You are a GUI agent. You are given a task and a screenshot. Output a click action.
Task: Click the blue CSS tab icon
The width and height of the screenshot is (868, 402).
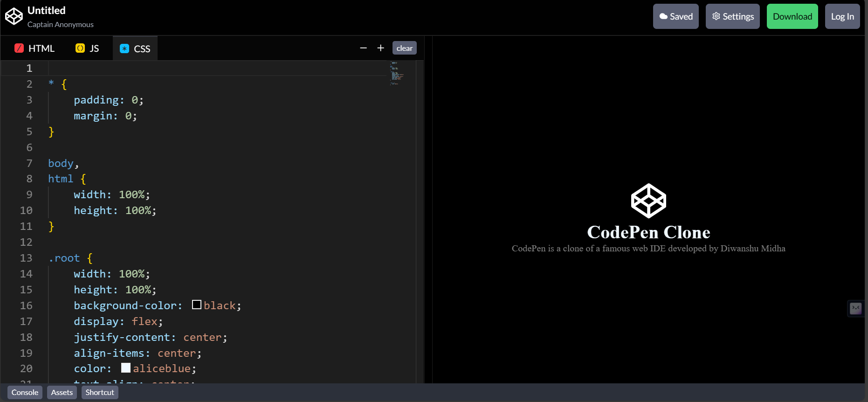pos(124,49)
